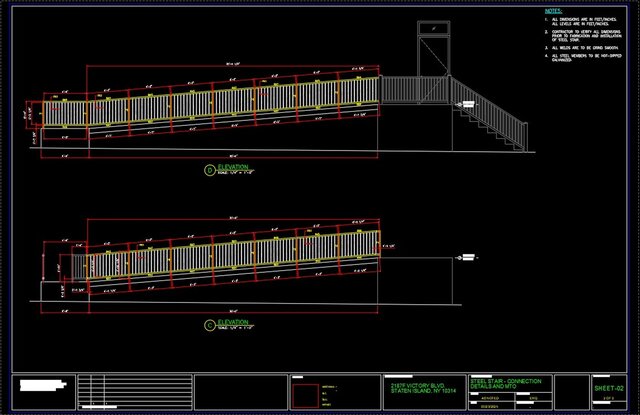Select the door frame above the landing
This screenshot has width=640, height=415.
click(x=434, y=60)
